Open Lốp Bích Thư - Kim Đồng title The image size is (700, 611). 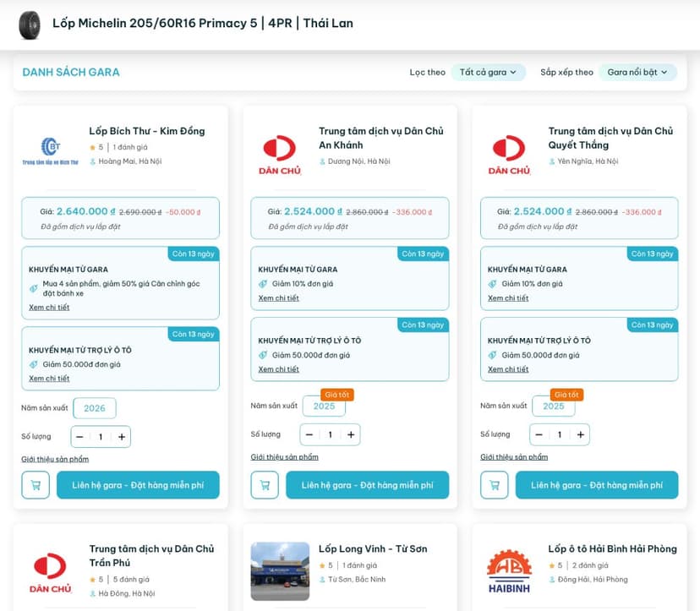(147, 131)
